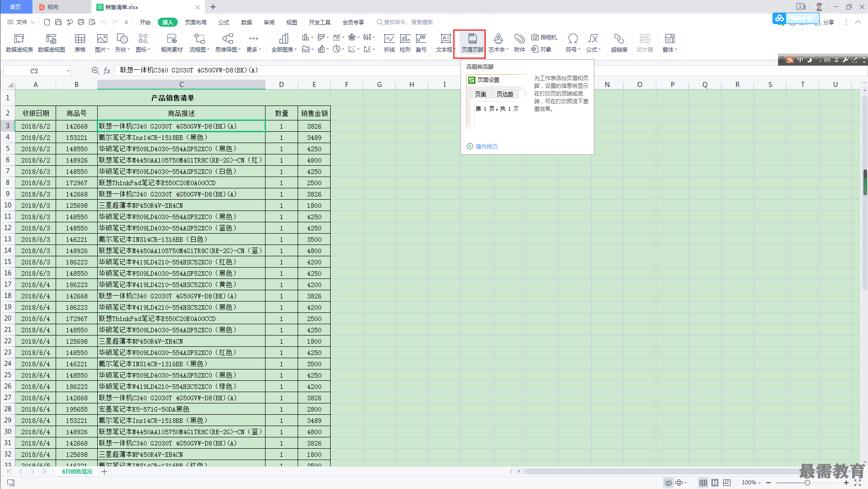Viewport: 868px width, 489px height.
Task: Switch to page break preview in status bar
Action: point(727,483)
